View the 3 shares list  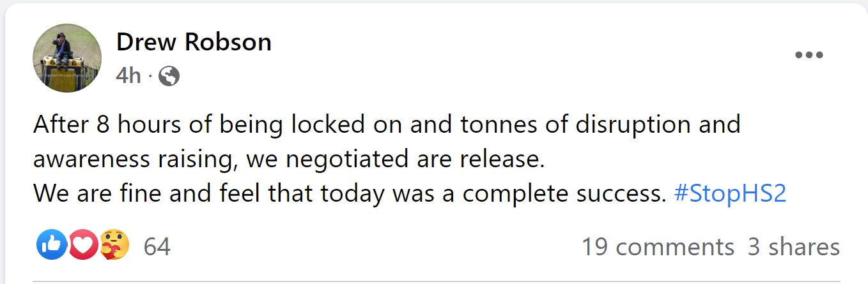[794, 247]
